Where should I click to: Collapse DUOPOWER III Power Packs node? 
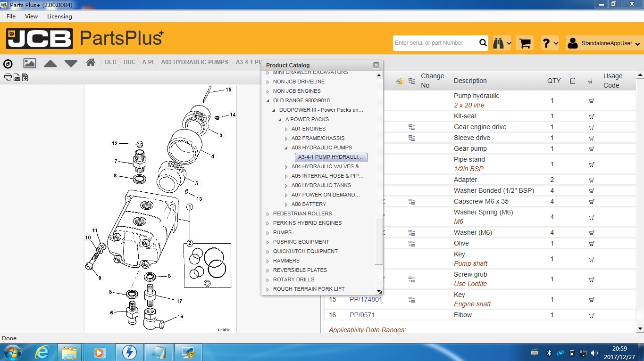274,110
